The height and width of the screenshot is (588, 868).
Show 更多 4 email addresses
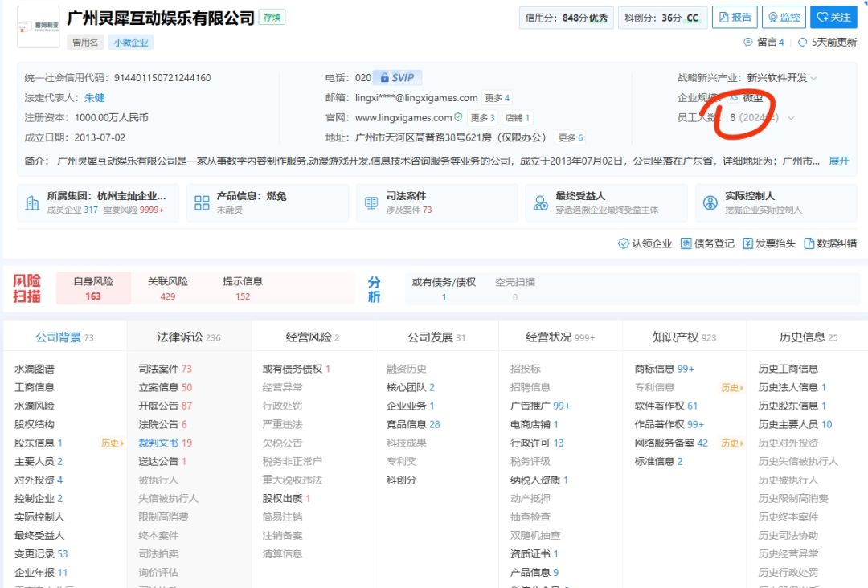pos(497,98)
